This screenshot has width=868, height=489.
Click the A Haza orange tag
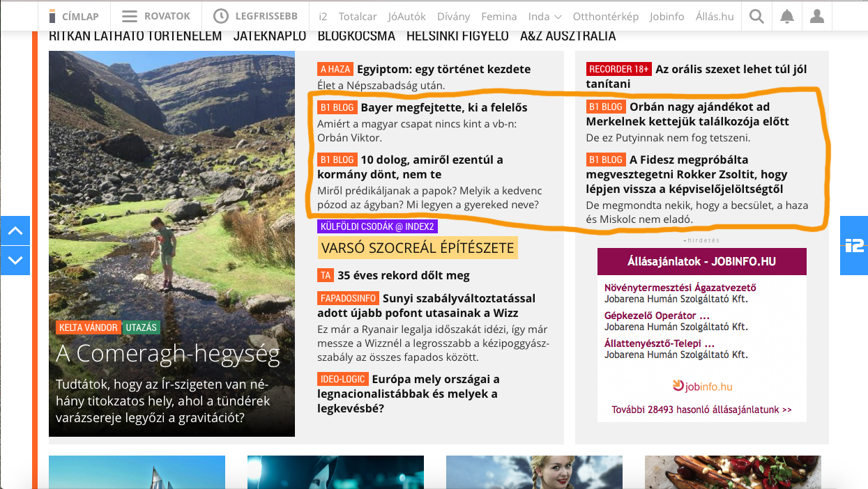(x=335, y=69)
